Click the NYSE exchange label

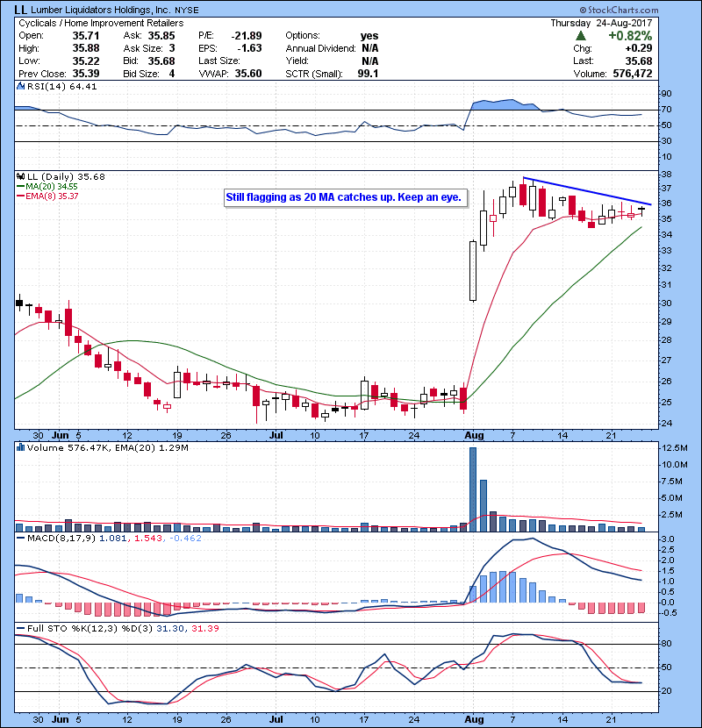click(186, 10)
